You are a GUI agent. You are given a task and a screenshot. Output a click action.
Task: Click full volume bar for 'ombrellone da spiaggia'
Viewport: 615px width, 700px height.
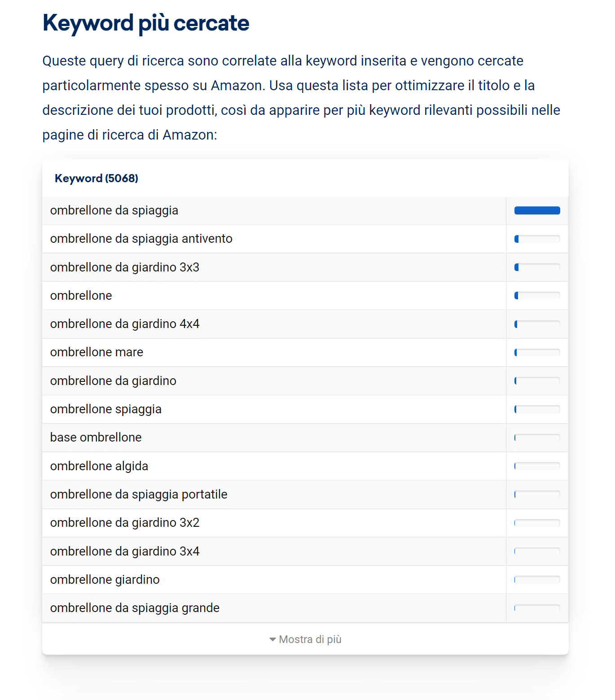537,210
